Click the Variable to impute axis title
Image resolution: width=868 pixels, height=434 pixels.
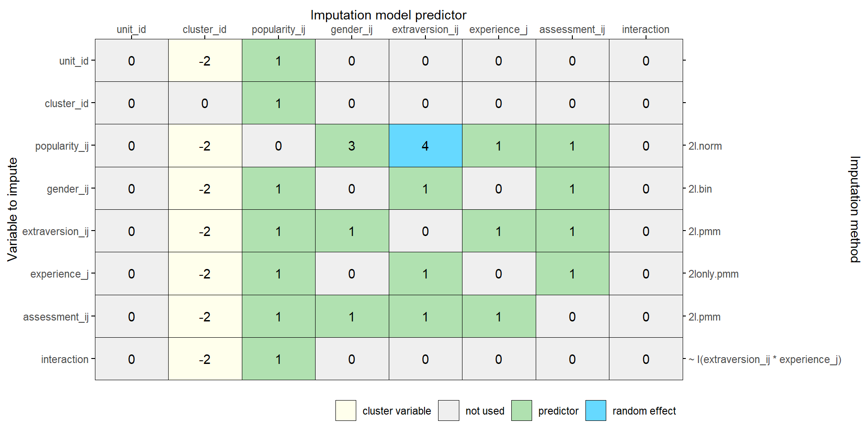click(12, 209)
